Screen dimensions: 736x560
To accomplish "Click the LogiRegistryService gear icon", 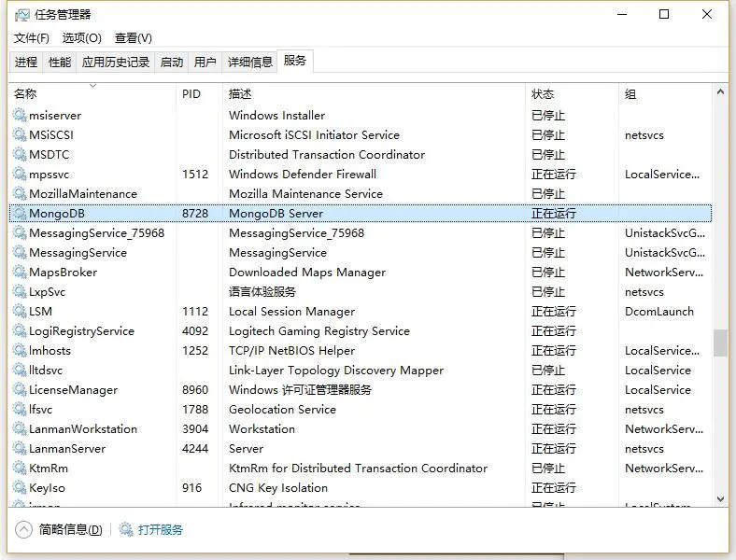I will 20,330.
